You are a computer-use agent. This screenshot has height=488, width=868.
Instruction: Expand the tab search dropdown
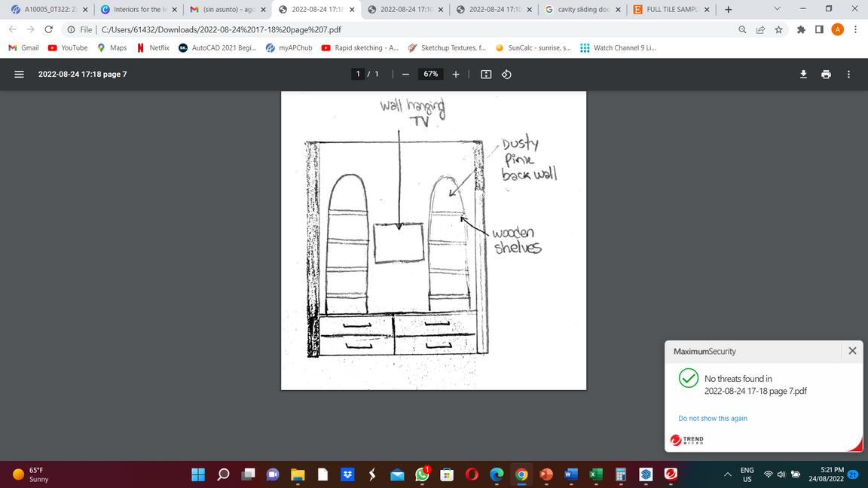click(778, 10)
